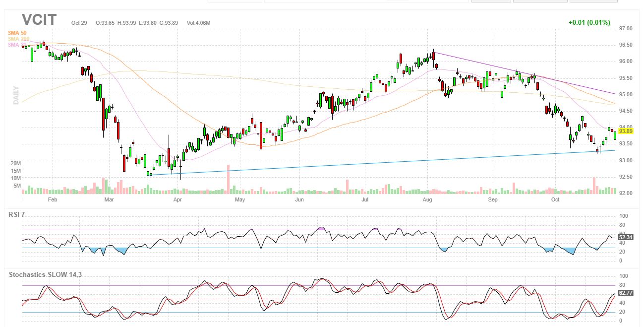
Task: Click the 62.77 Stochastics value tag
Action: coord(626,293)
